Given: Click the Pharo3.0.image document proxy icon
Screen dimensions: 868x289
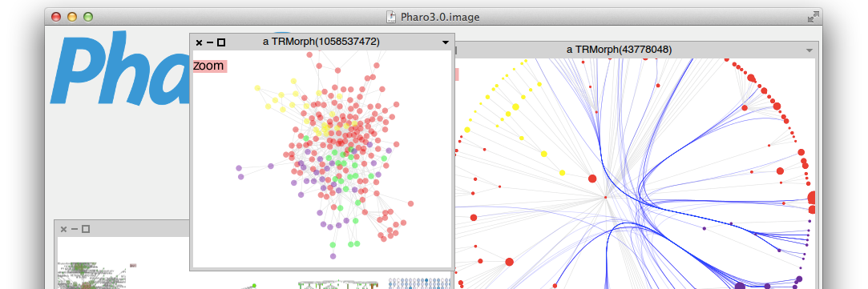Looking at the screenshot, I should tap(391, 17).
